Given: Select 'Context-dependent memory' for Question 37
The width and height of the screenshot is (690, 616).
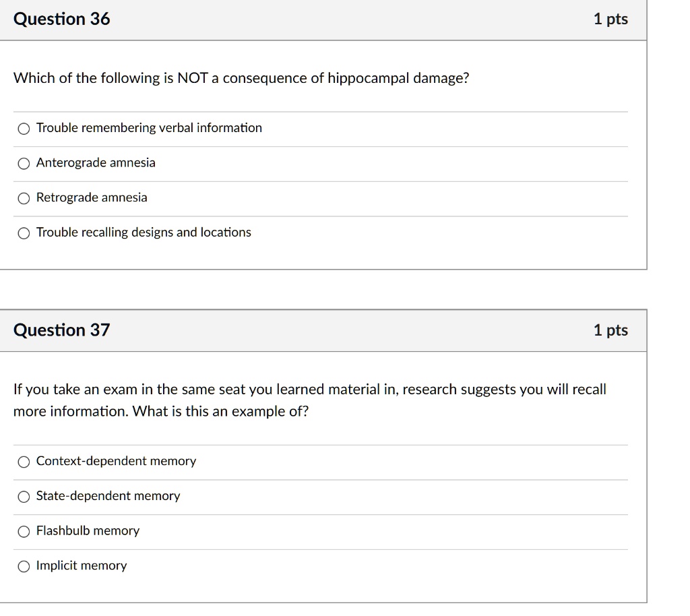Looking at the screenshot, I should (24, 462).
